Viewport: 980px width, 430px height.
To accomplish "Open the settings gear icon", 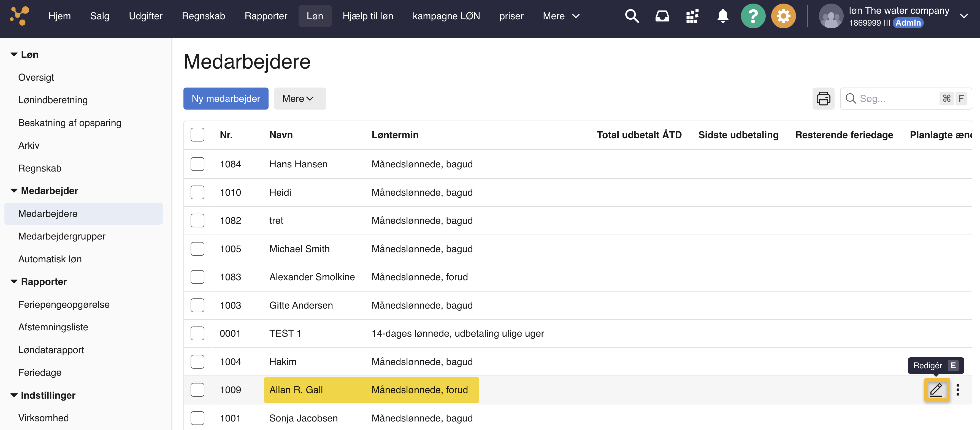I will coord(783,16).
